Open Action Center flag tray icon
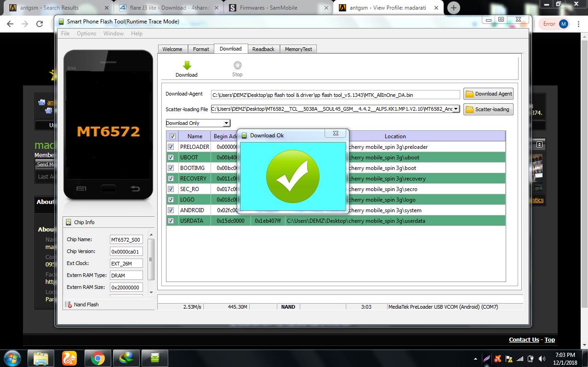This screenshot has width=588, height=367. (509, 358)
